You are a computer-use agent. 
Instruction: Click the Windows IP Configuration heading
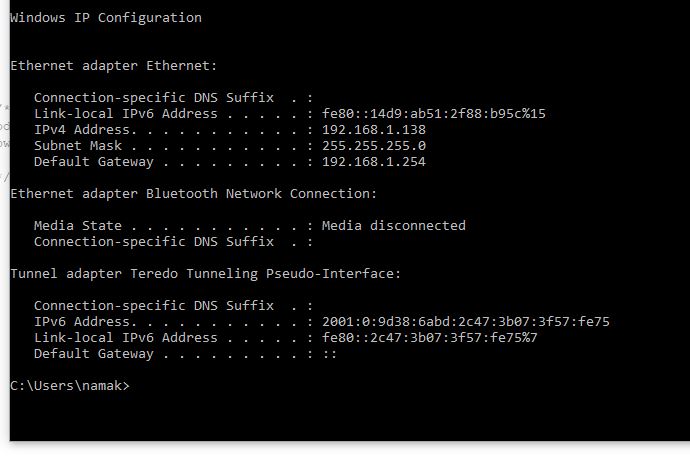[106, 18]
